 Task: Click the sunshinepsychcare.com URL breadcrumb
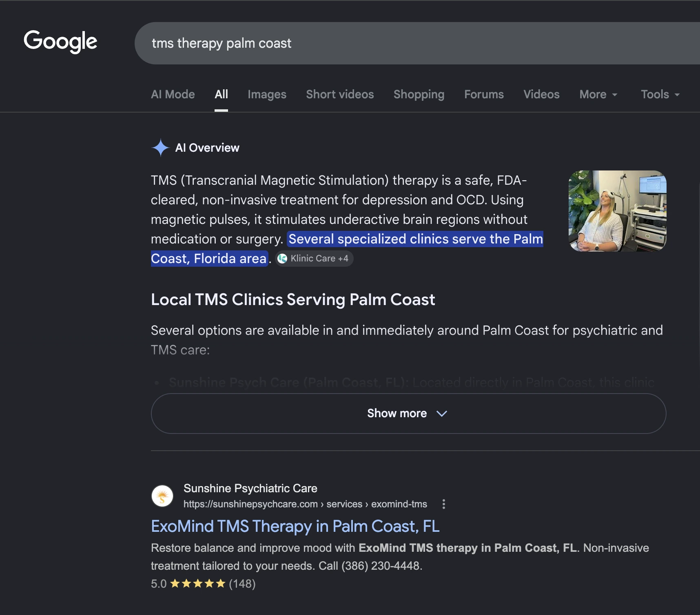point(305,504)
